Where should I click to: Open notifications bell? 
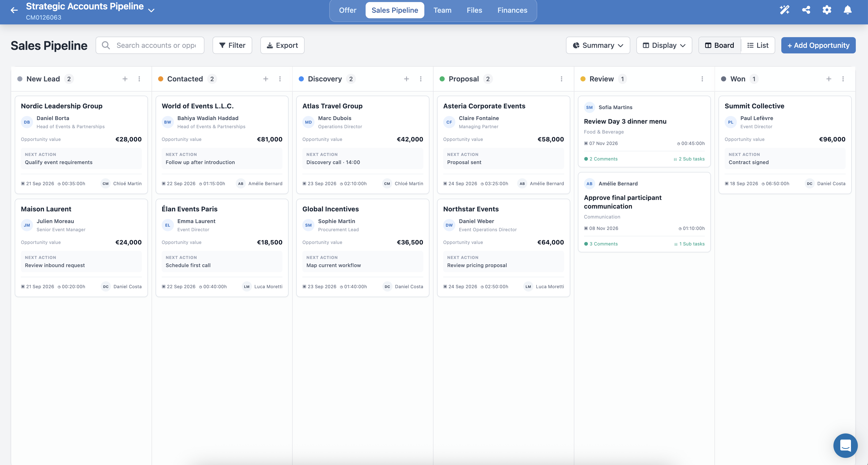click(x=847, y=10)
